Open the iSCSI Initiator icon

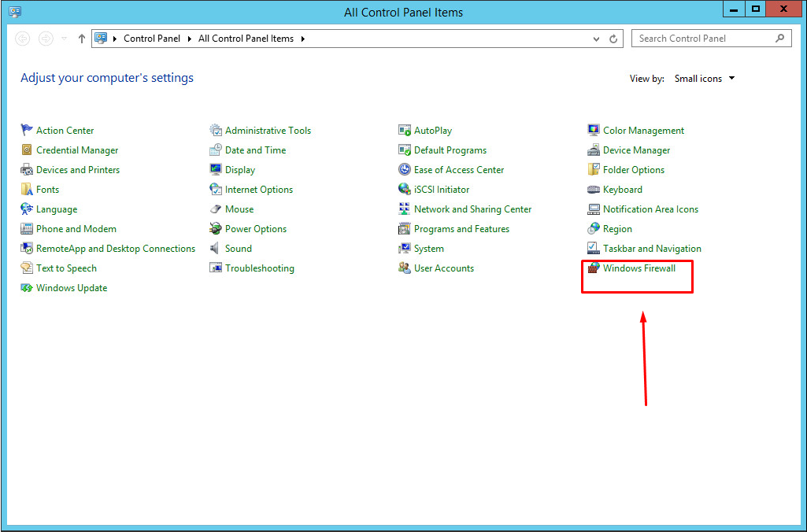(x=405, y=190)
